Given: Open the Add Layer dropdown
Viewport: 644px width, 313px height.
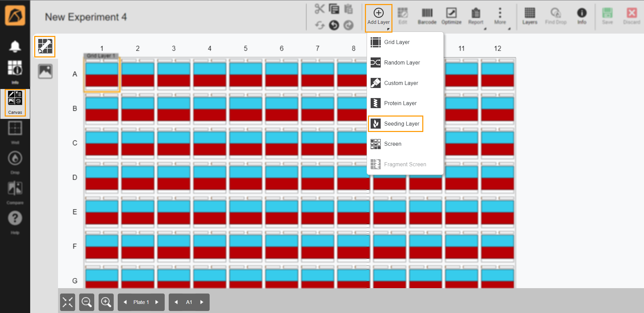Looking at the screenshot, I should [378, 16].
